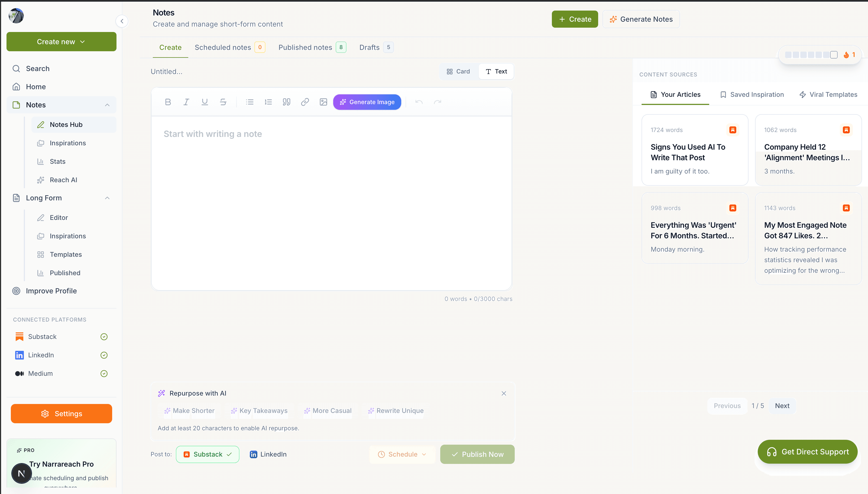Open the Published notes tab
The image size is (868, 494).
pyautogui.click(x=312, y=47)
